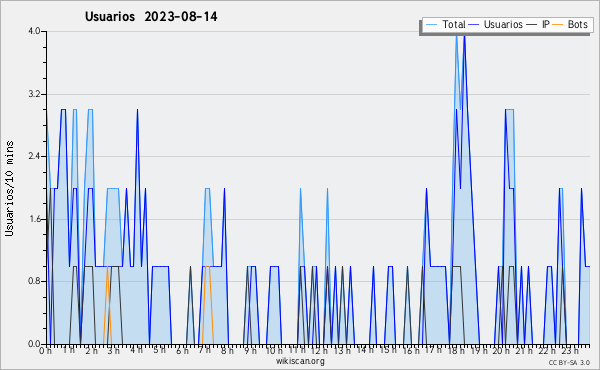Image resolution: width=600 pixels, height=370 pixels.
Task: Click the chart title 'Usuarios 2023-08-14'
Action: pos(151,17)
